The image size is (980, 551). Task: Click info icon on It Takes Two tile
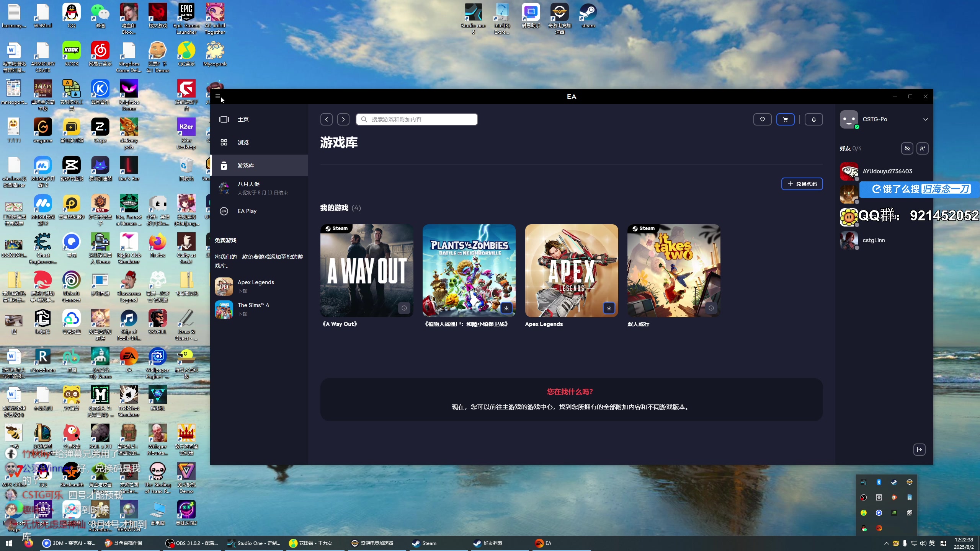[x=711, y=308]
